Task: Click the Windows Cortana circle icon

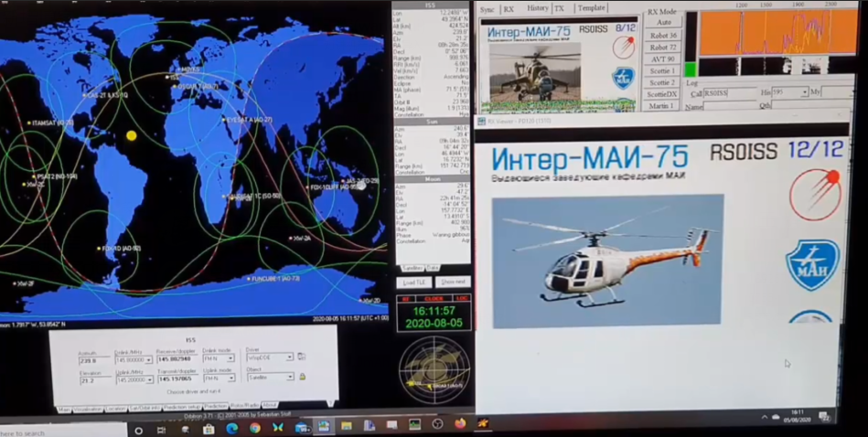Action: coord(138,430)
